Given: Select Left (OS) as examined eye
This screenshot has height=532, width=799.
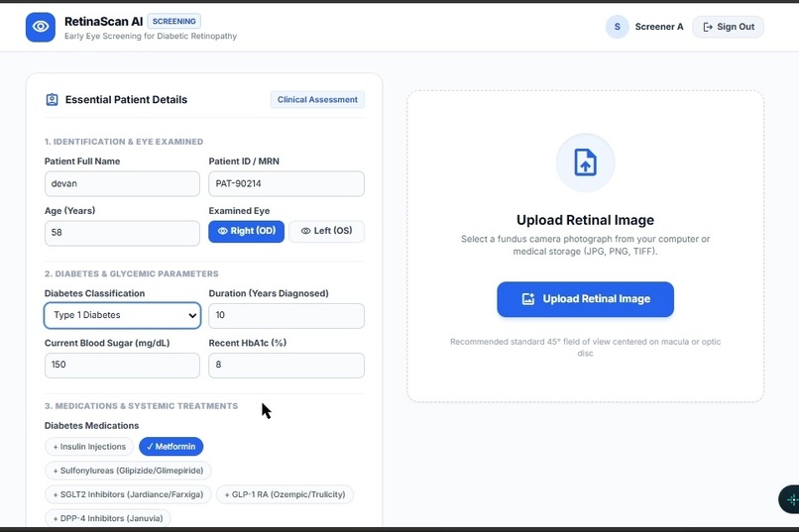Looking at the screenshot, I should [326, 231].
